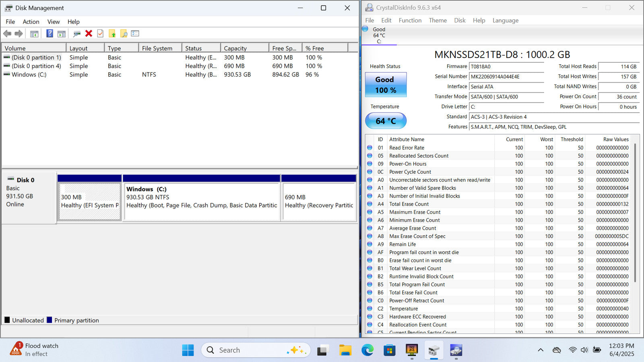Sort by File System column header

click(160, 48)
